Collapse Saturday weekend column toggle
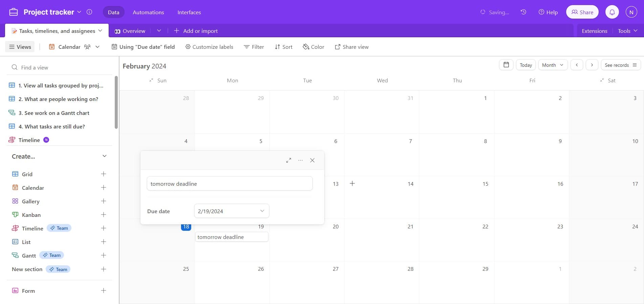Image resolution: width=644 pixels, height=304 pixels. [602, 80]
